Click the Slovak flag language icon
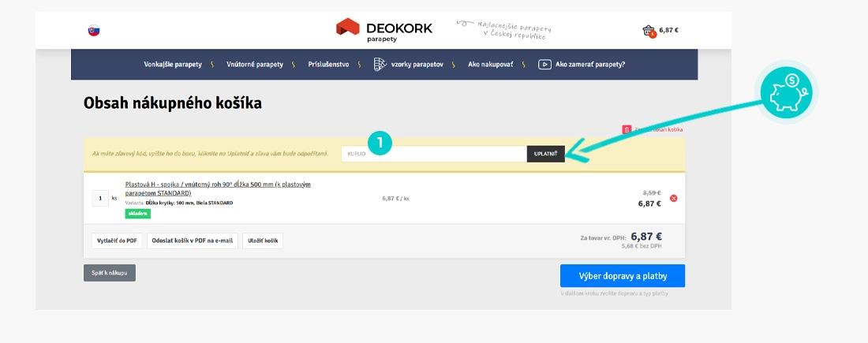 pyautogui.click(x=94, y=30)
